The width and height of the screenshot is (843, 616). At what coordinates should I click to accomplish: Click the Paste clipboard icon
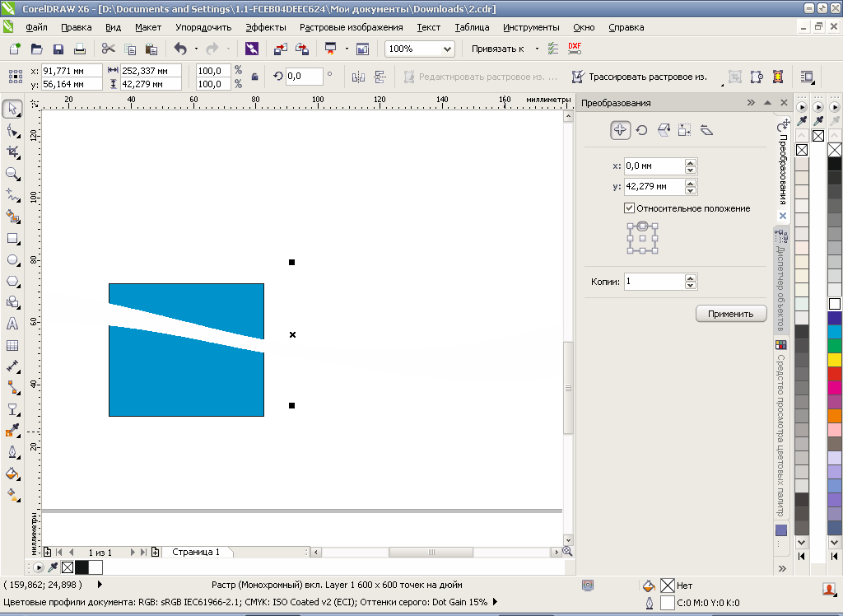(x=151, y=49)
